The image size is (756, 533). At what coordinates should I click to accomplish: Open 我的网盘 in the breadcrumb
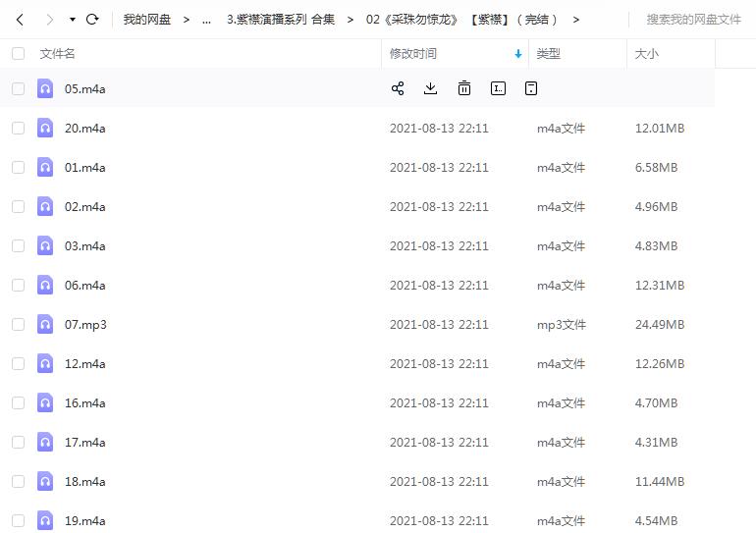tap(147, 20)
